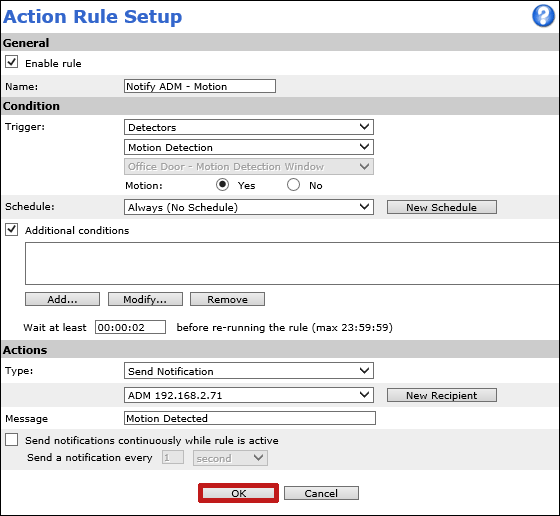The image size is (560, 516).
Task: Click the Add... condition button
Action: (62, 299)
